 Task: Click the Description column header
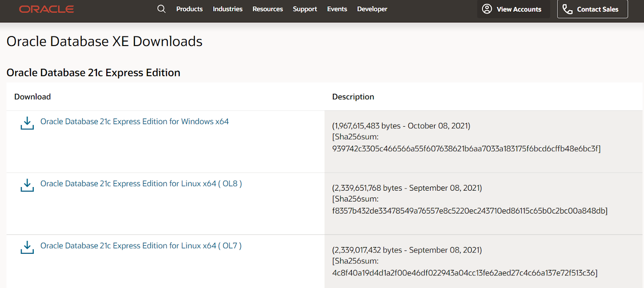click(x=353, y=97)
